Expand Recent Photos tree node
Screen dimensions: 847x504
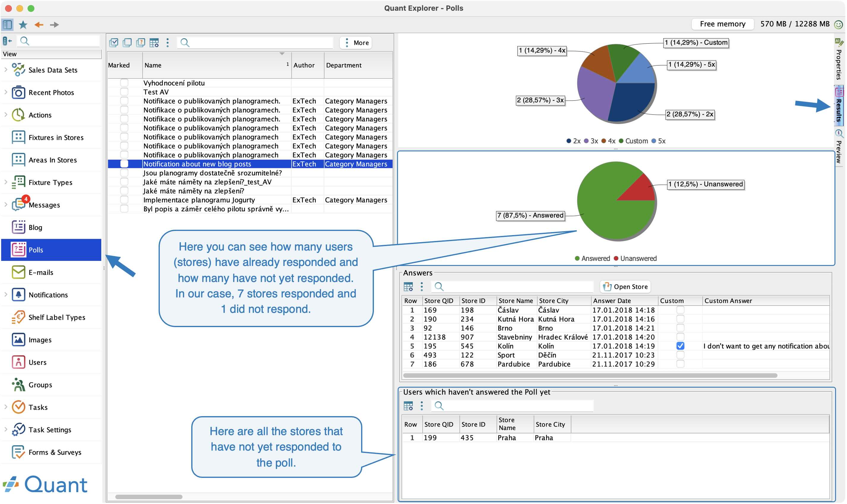(6, 92)
